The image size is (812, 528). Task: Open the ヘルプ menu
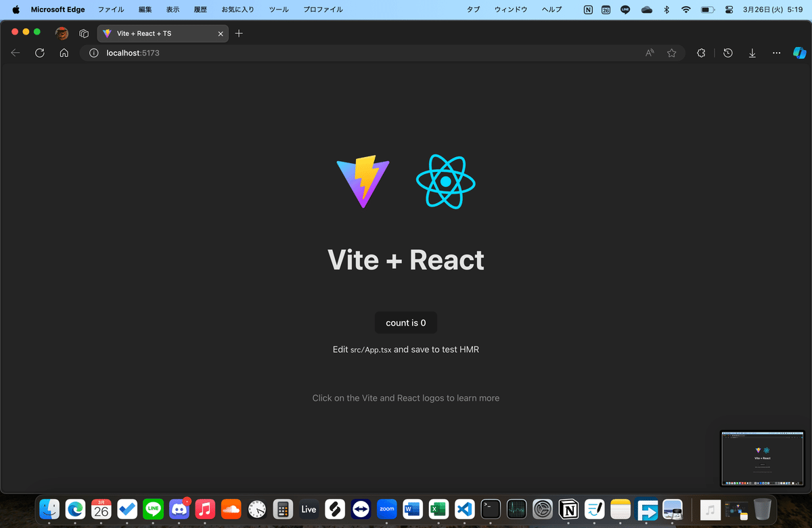pyautogui.click(x=552, y=9)
